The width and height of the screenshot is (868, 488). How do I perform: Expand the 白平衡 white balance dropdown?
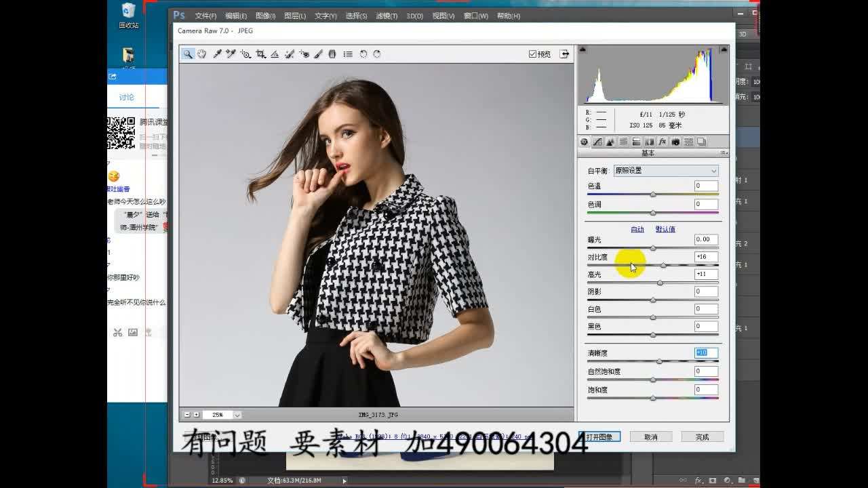tap(665, 171)
